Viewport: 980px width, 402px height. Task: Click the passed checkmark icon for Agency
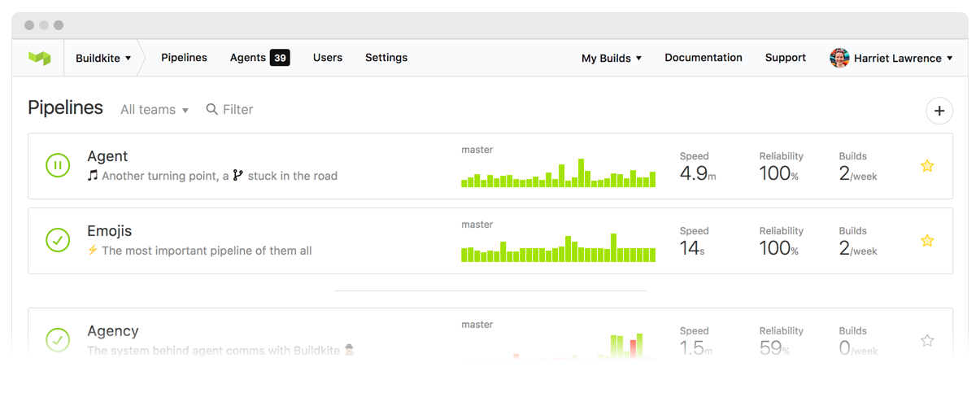point(58,340)
